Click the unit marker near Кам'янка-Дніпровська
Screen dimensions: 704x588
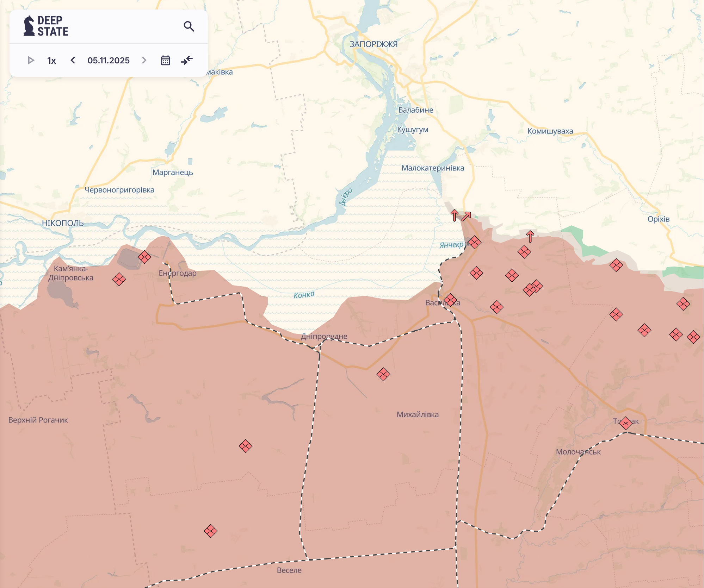[119, 279]
